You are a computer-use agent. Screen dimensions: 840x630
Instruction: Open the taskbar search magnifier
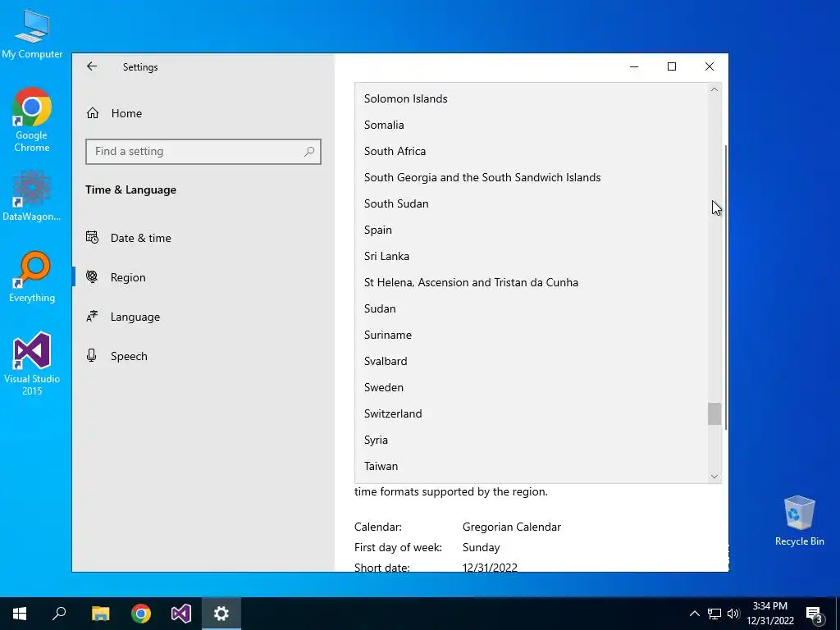coord(59,614)
